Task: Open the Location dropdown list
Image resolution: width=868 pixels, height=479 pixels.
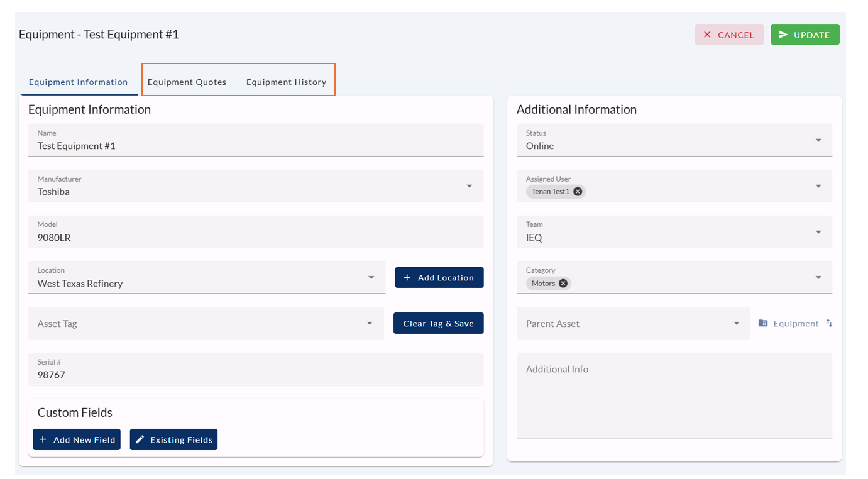Action: point(371,277)
